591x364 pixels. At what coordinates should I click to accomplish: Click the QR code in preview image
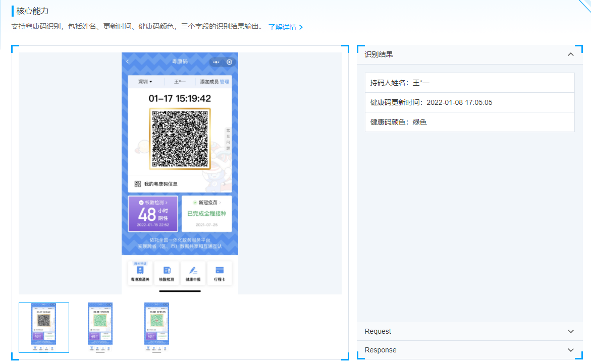[x=180, y=139]
